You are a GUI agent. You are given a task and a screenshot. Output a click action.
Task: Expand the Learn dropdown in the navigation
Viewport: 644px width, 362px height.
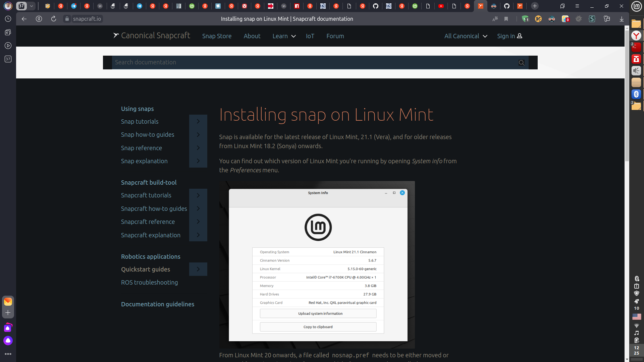pyautogui.click(x=284, y=36)
